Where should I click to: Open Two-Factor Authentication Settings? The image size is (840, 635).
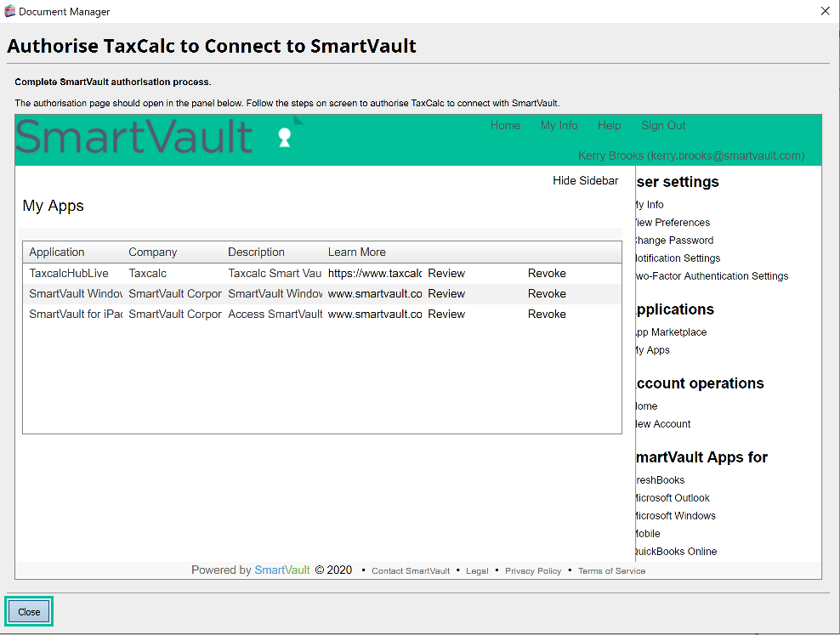click(712, 275)
